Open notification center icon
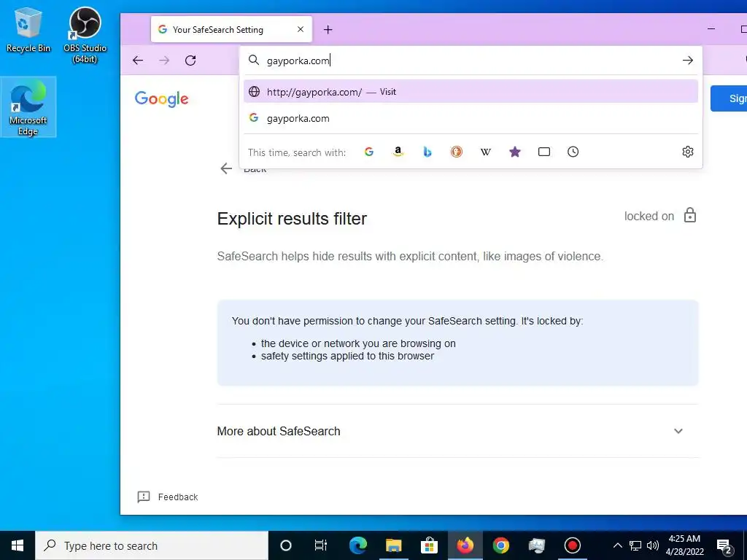 pos(724,546)
